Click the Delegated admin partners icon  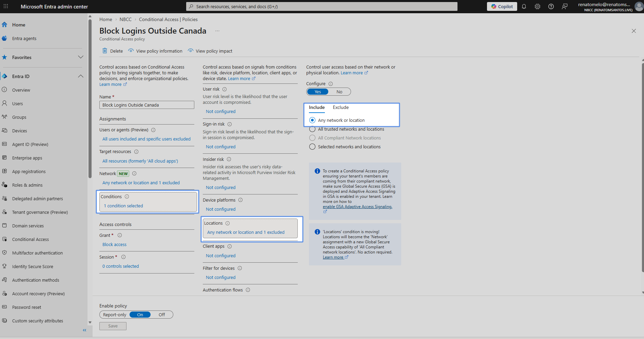point(4,199)
